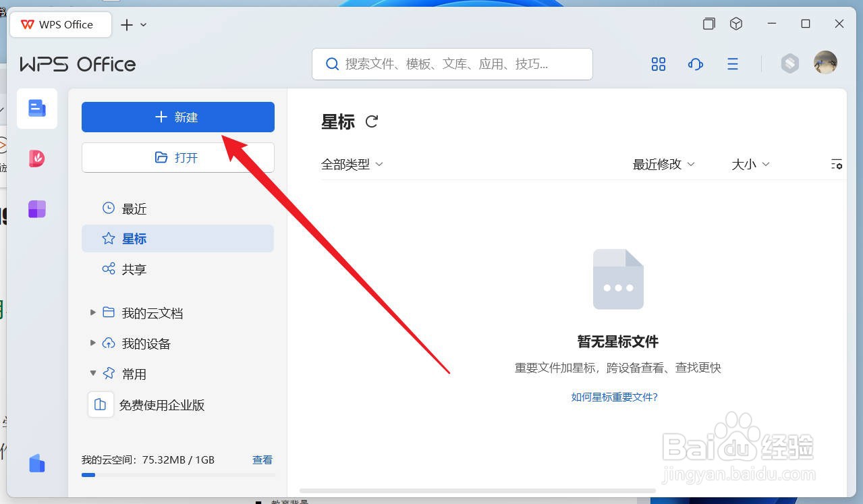Click the blue icon at rail bottom
Screen dimensions: 863x504
click(37, 463)
